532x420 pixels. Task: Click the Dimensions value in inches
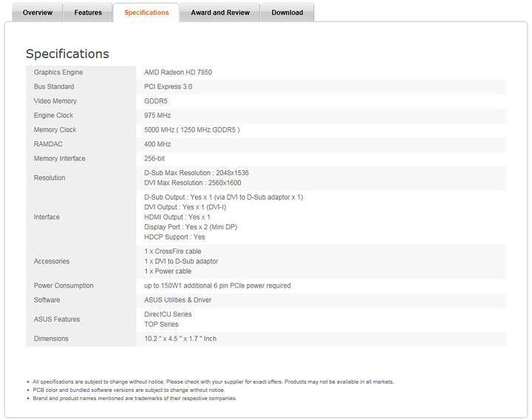point(180,339)
